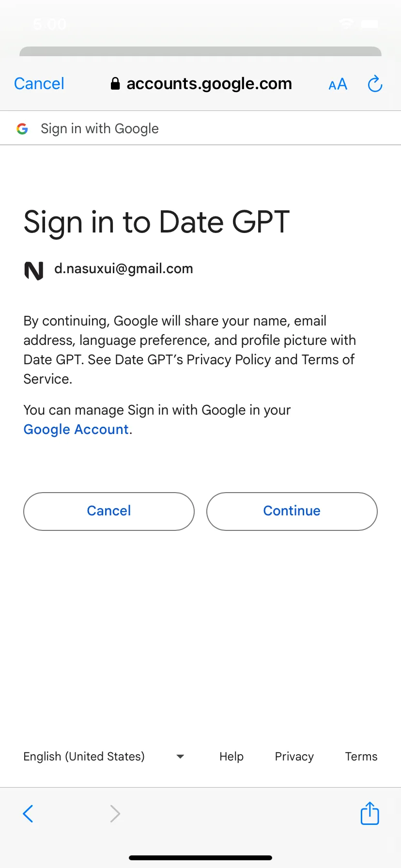Screen dimensions: 401x868
Task: Tap the padlock icon beside the URL
Action: (x=115, y=84)
